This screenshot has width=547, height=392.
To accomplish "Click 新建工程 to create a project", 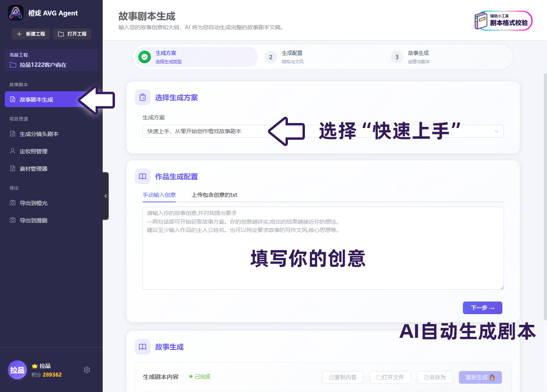I will pos(30,34).
